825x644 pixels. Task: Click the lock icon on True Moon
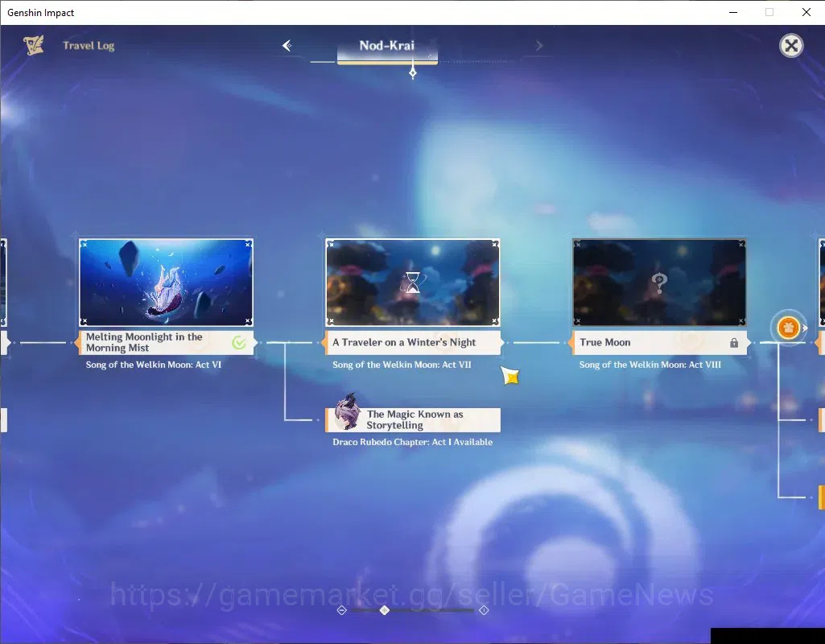tap(734, 343)
